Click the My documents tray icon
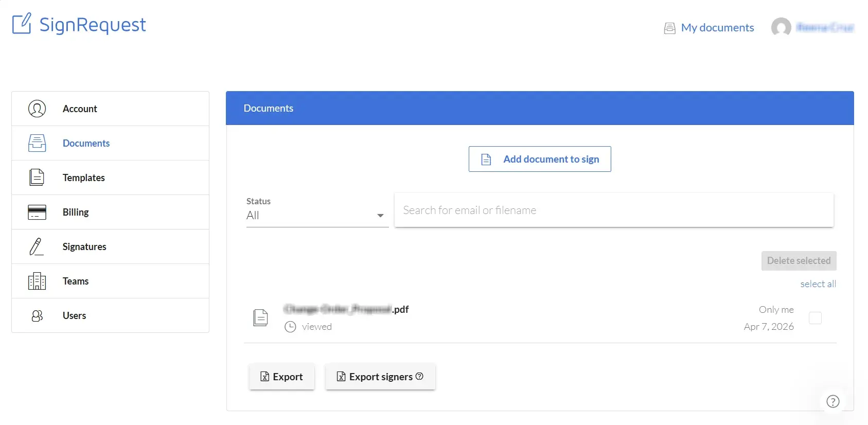Viewport: 868px width, 425px height. pos(669,28)
